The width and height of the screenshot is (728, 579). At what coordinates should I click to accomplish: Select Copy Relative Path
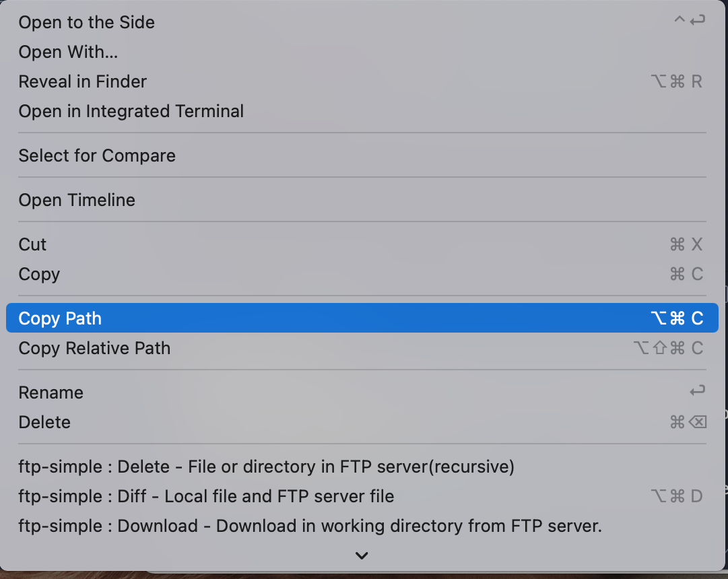(x=362, y=348)
